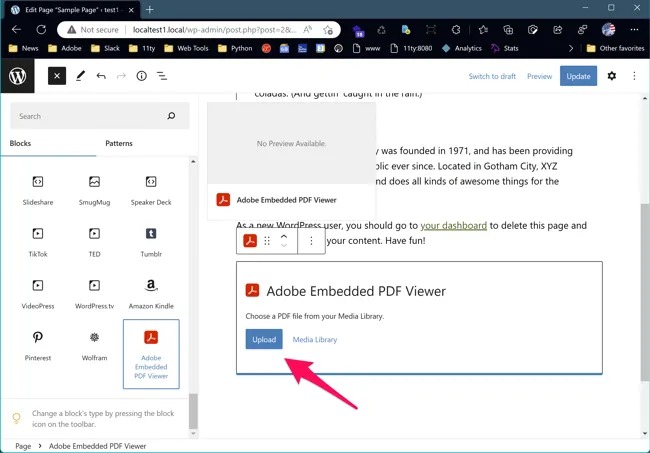Open editor options kebab menu

[x=634, y=76]
